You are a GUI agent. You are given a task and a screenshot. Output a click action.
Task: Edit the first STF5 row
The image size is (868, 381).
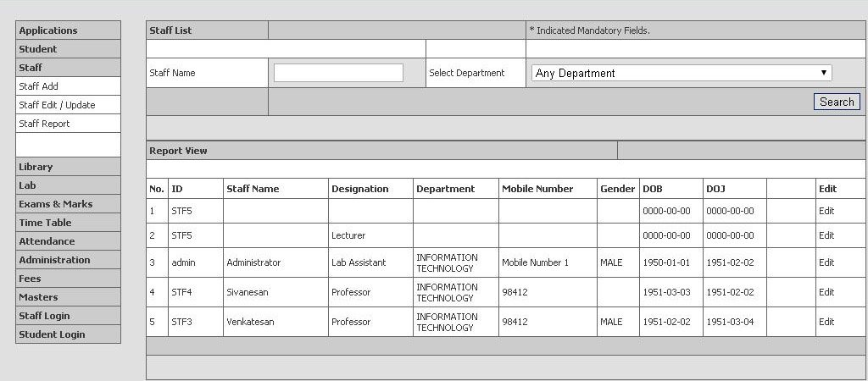pyautogui.click(x=826, y=211)
